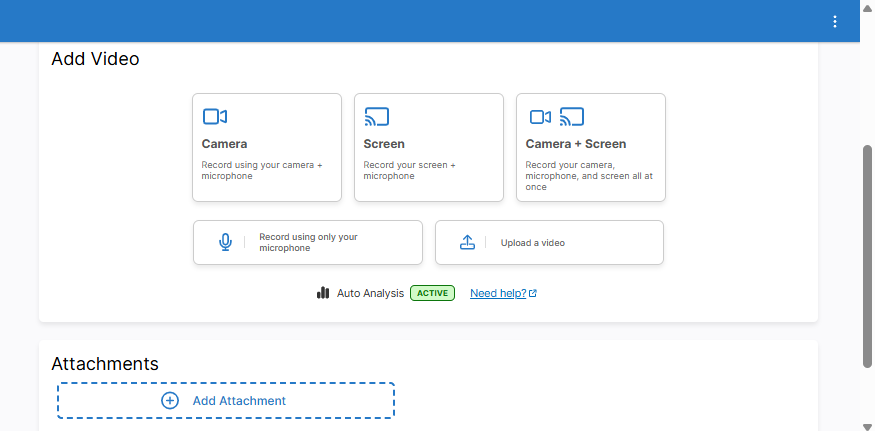
Task: Click the scrollbar down arrow
Action: (868, 424)
